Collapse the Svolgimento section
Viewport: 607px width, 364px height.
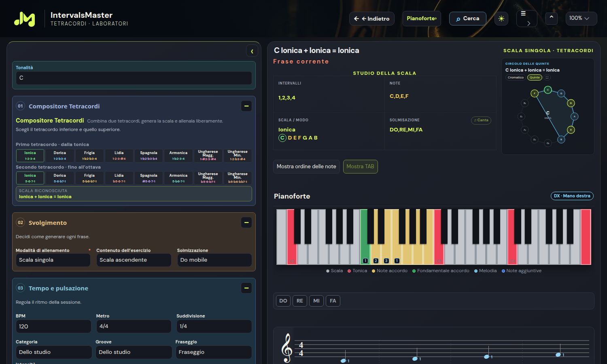coord(246,222)
